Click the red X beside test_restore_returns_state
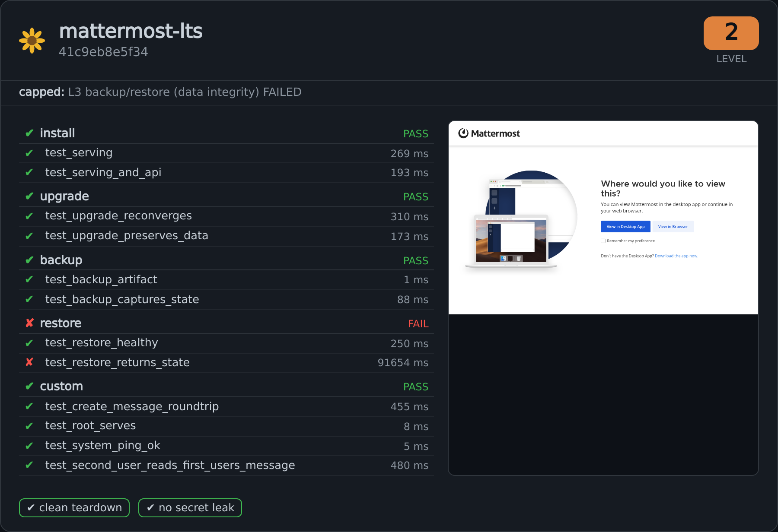This screenshot has width=778, height=532. pyautogui.click(x=29, y=362)
